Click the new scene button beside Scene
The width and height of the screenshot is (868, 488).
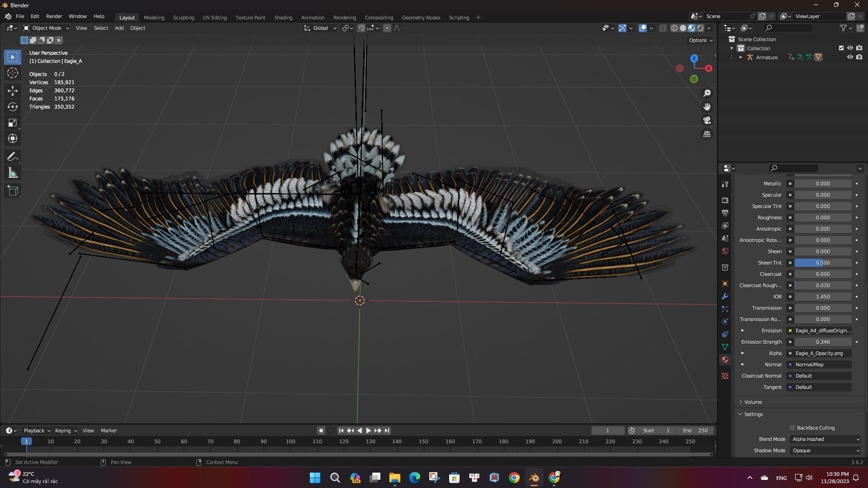(762, 16)
